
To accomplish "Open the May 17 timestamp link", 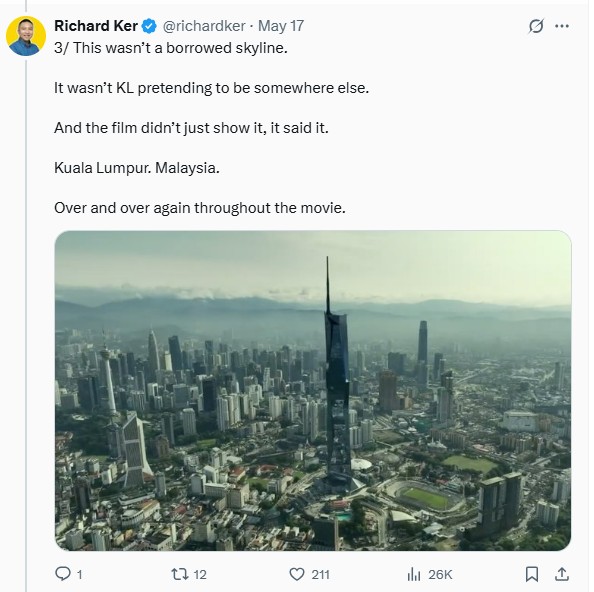I will (281, 26).
